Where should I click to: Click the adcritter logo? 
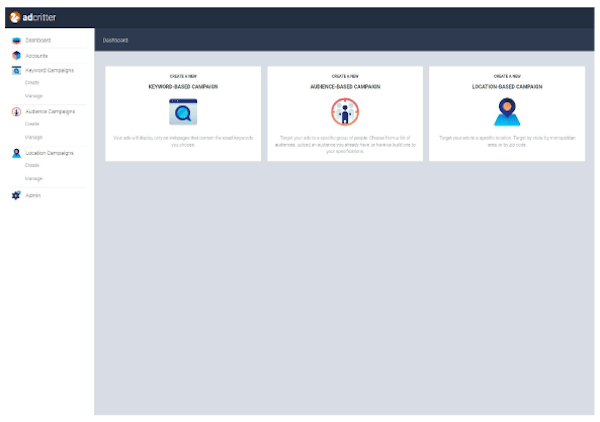click(33, 17)
